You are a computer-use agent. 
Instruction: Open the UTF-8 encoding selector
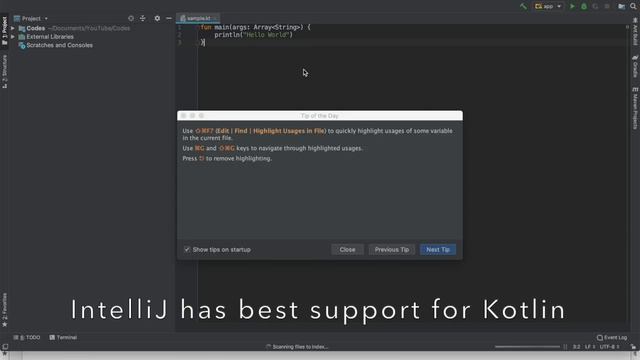pyautogui.click(x=609, y=347)
